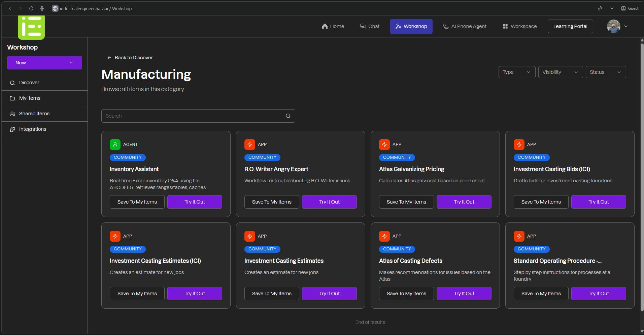644x335 pixels.
Task: Open the Workspace section
Action: [x=519, y=26]
